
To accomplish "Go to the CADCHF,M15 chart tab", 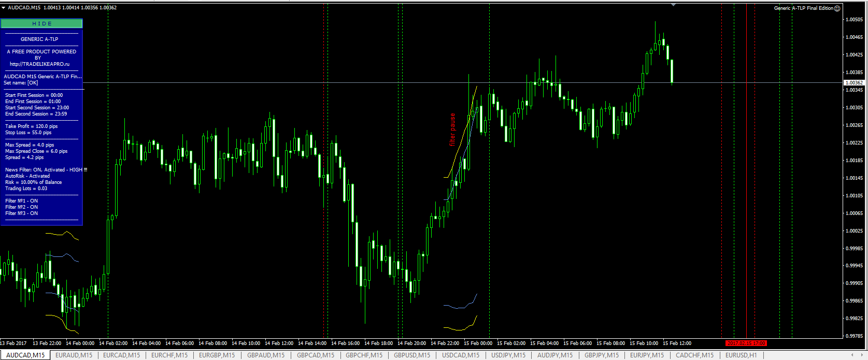I will coord(694,355).
